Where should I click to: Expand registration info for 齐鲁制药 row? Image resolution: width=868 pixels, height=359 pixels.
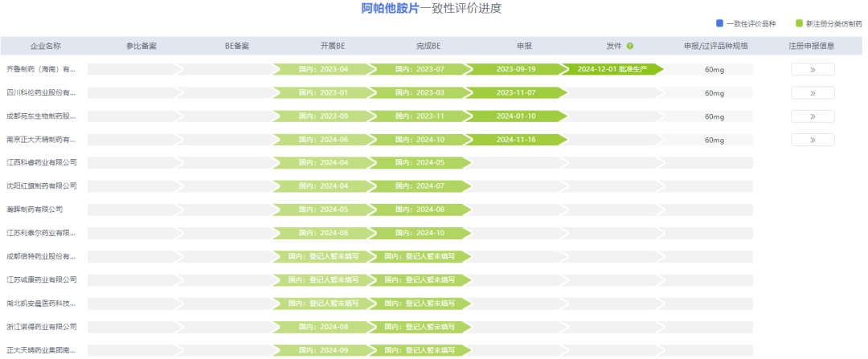pyautogui.click(x=813, y=69)
